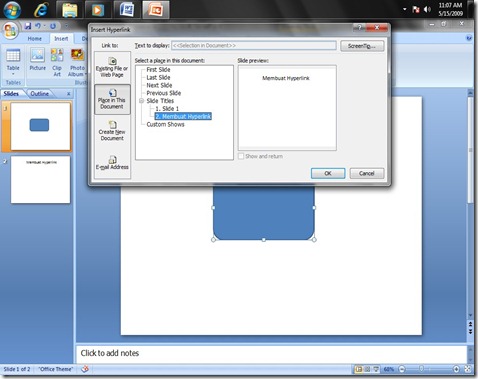The image size is (478, 379).
Task: Click OK in Insert Hyperlink dialog
Action: [328, 173]
